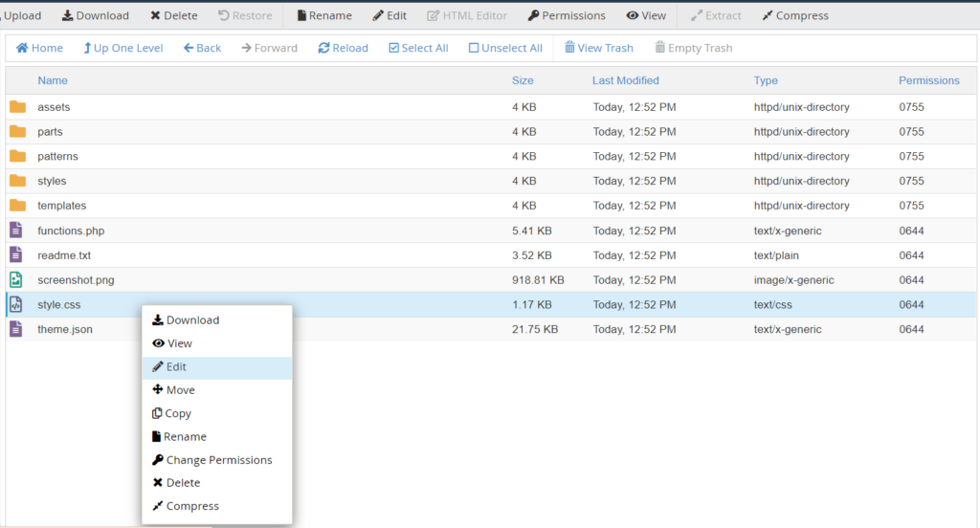Viewport: 980px width, 528px height.
Task: Choose Delete from the context menu
Action: pos(217,482)
